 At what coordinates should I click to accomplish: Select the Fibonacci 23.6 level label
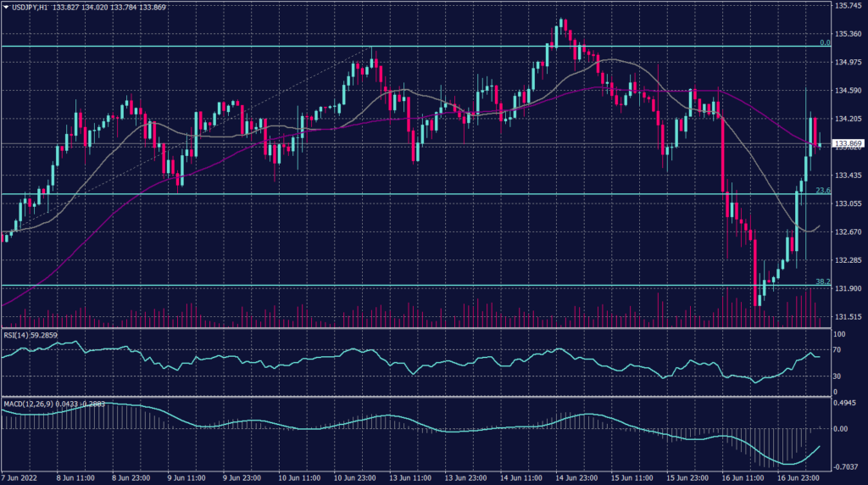(x=821, y=191)
